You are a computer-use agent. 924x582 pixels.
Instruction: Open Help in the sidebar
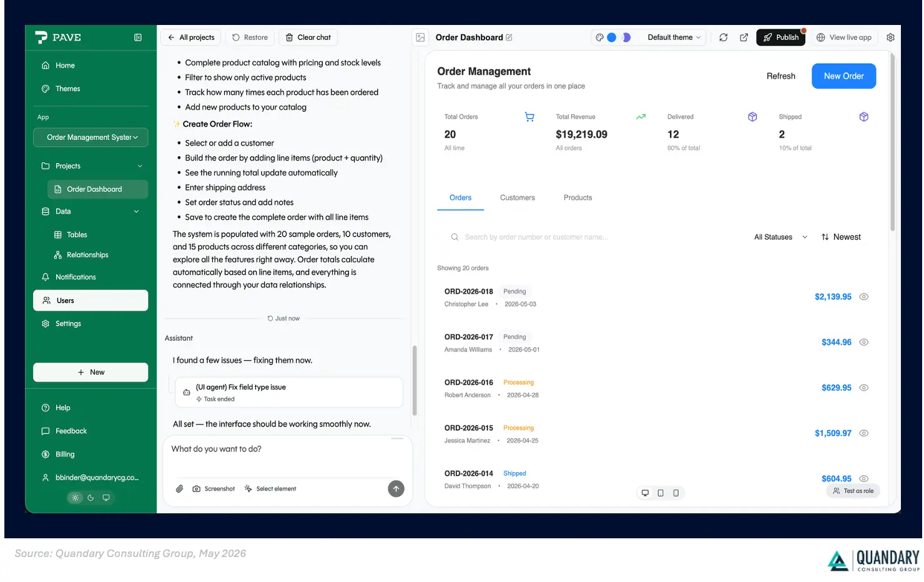[91, 408]
